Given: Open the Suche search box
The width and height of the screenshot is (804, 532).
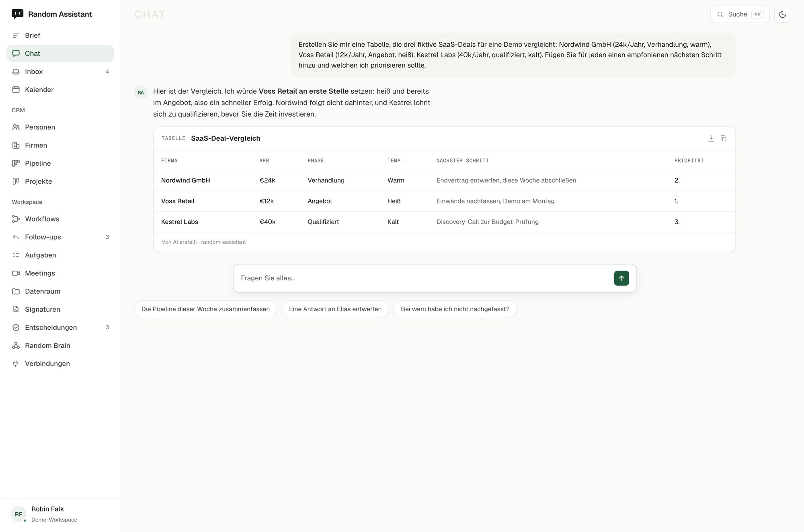Looking at the screenshot, I should coord(740,14).
